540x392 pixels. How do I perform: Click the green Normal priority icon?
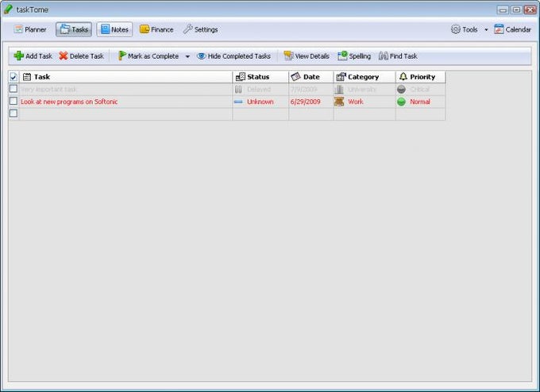click(x=401, y=102)
